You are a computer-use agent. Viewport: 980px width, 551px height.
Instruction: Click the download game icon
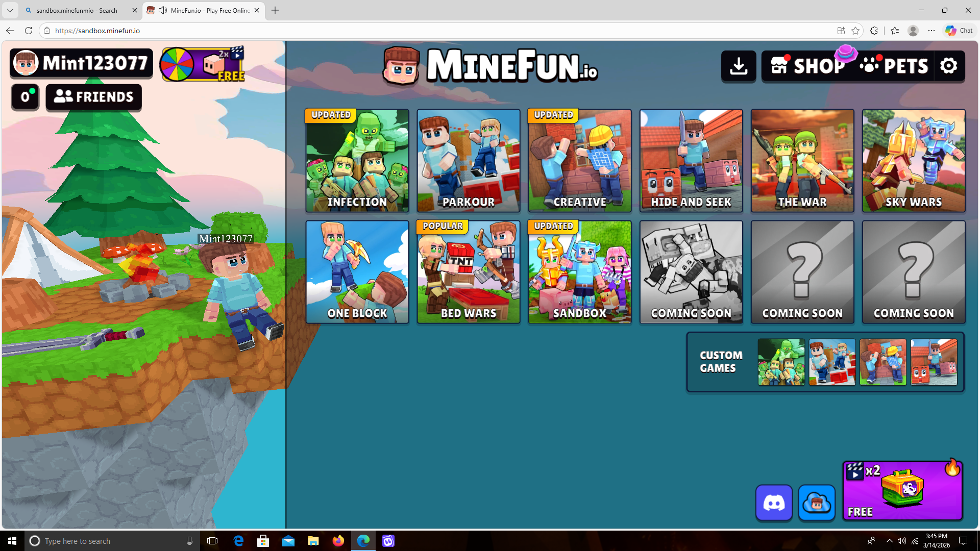[x=739, y=66]
